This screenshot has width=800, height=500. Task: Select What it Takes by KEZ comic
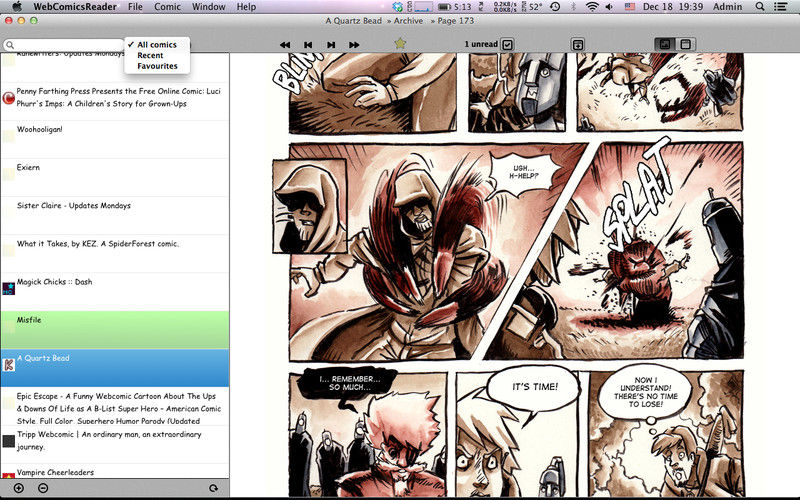point(115,254)
